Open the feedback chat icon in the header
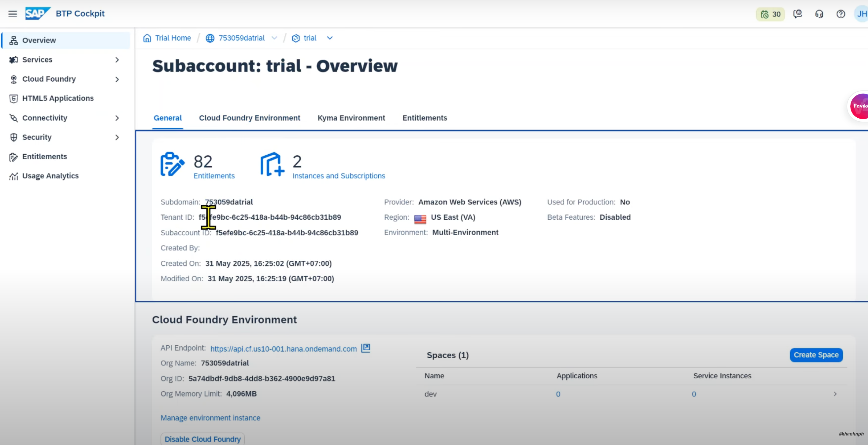Screen dimensions: 868x445 798,14
